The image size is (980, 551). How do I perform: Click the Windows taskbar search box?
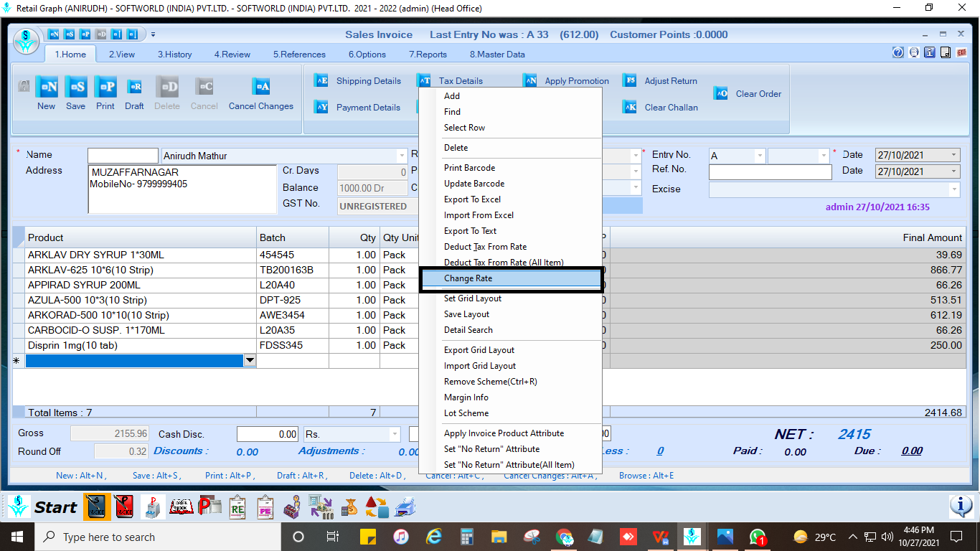click(157, 537)
